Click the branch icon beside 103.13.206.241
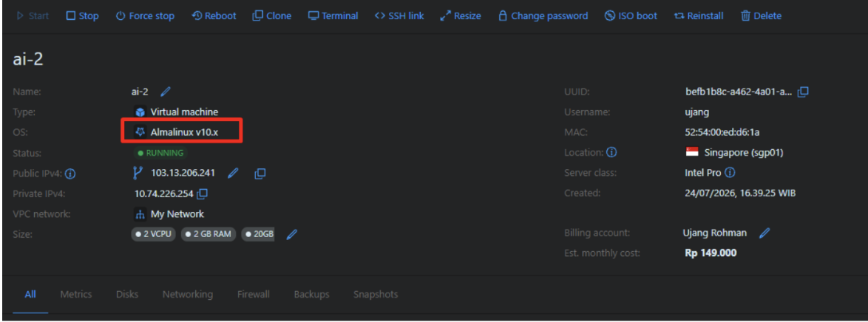This screenshot has height=322, width=868. [x=138, y=173]
